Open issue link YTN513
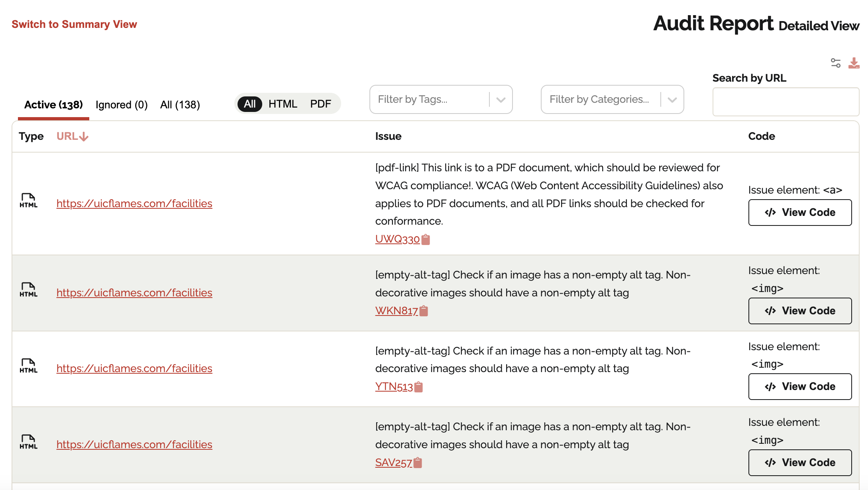 point(394,386)
